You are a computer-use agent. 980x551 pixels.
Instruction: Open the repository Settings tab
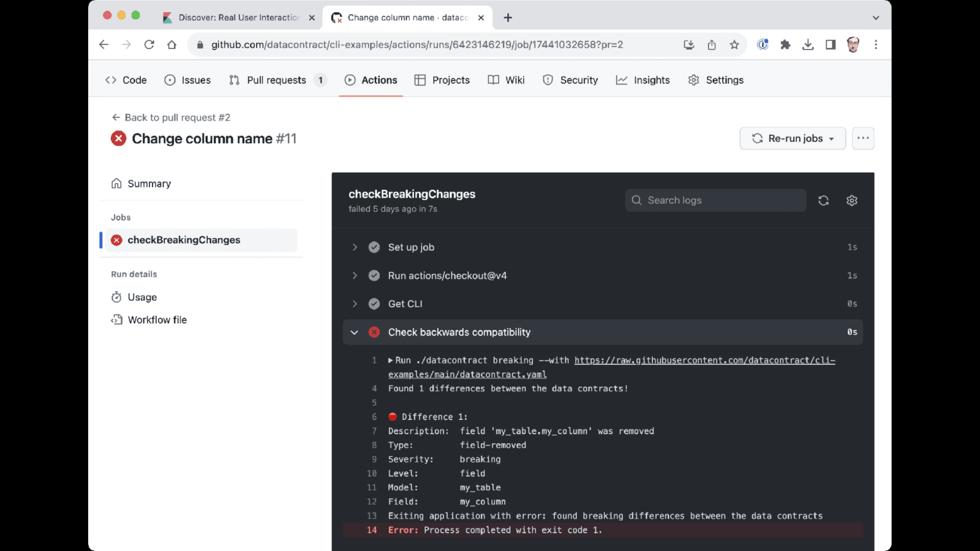(x=716, y=80)
